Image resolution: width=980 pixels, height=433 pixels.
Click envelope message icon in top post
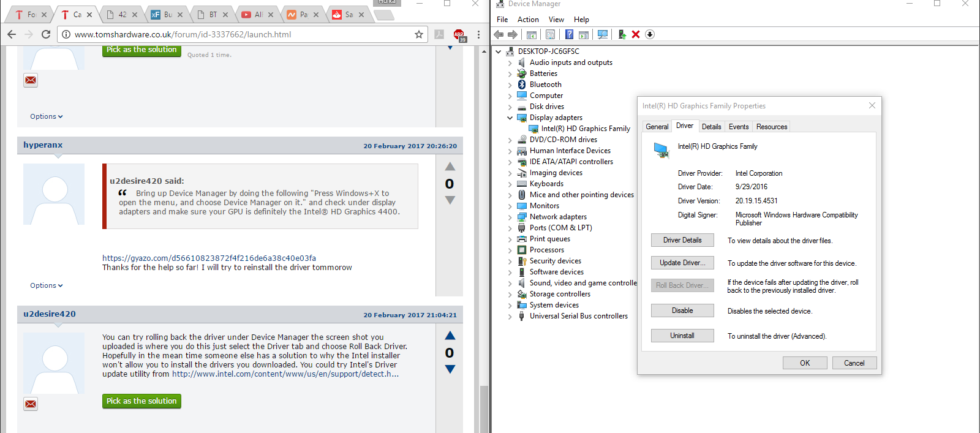[x=31, y=80]
